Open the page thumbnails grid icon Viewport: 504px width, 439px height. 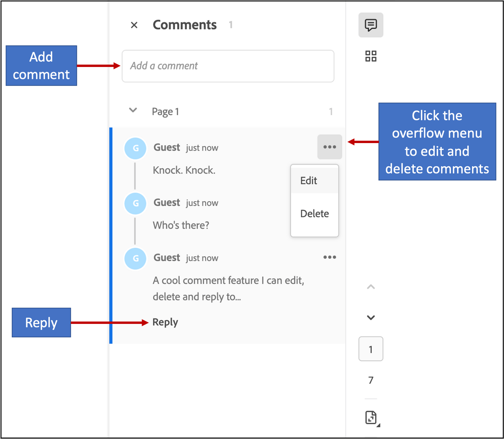click(x=371, y=56)
